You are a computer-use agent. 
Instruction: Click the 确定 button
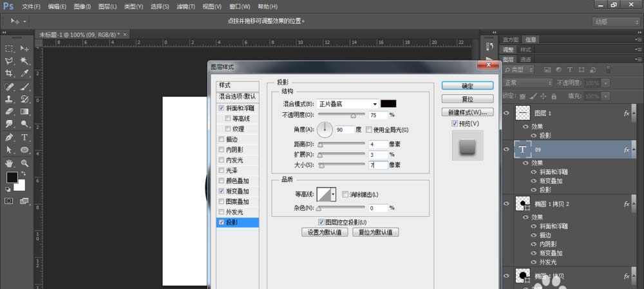pos(468,86)
